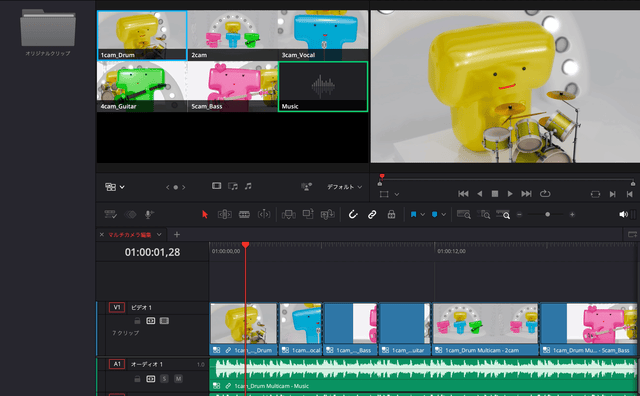Adjust the timeline zoom slider handle

click(x=547, y=214)
